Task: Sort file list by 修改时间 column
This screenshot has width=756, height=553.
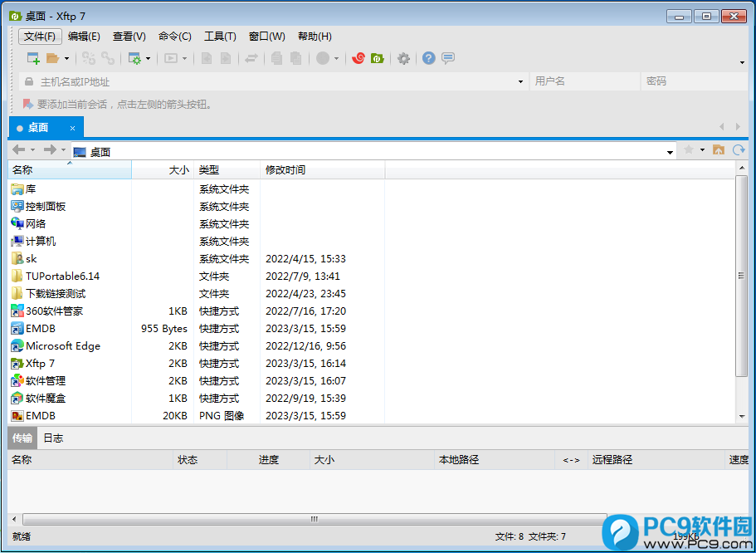Action: 322,170
